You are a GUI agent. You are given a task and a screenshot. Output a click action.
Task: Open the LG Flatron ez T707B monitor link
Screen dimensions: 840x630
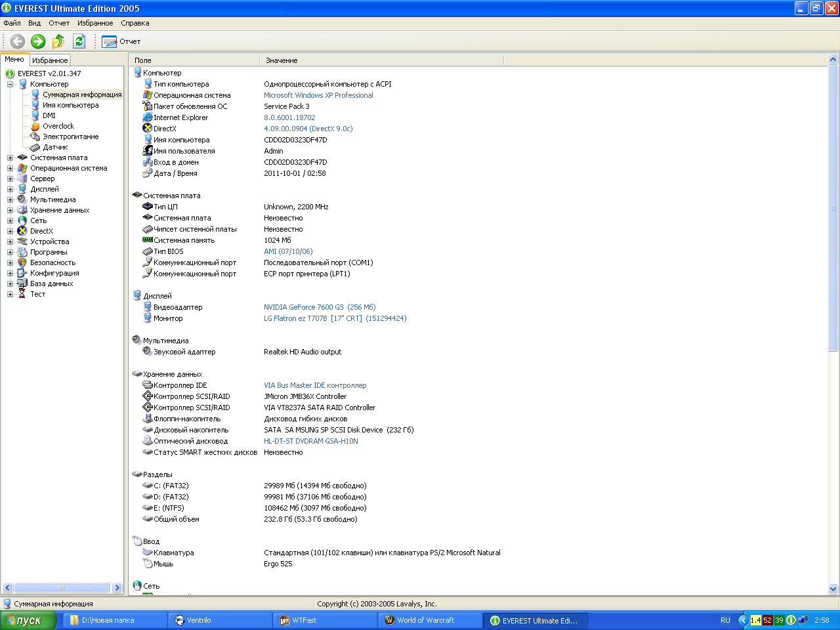coord(335,318)
